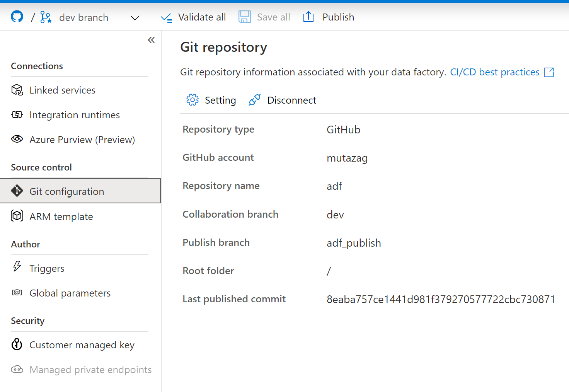569x392 pixels.
Task: Select the dev collaboration branch value
Action: tap(335, 215)
